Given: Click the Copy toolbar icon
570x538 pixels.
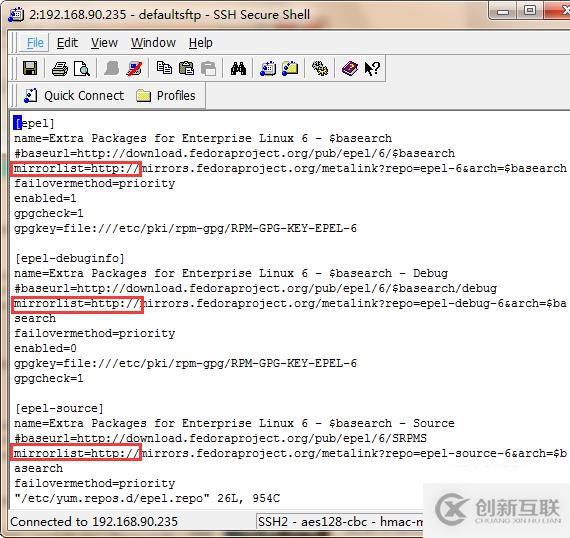Looking at the screenshot, I should point(164,68).
